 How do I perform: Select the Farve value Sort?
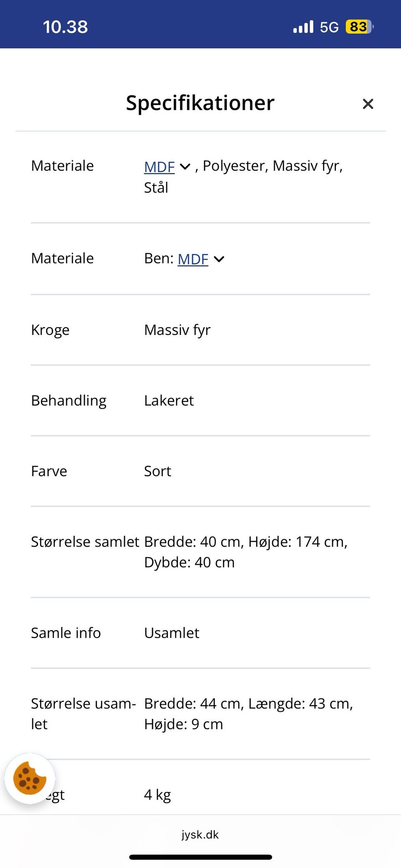coord(157,471)
